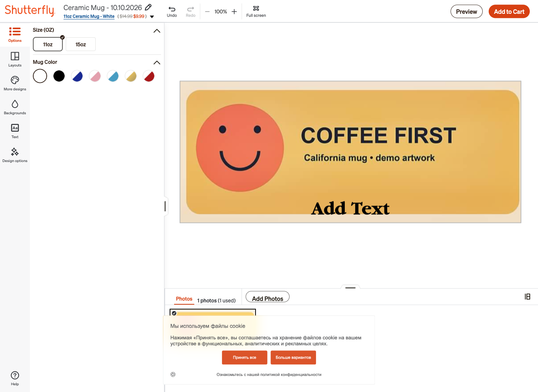Go to Shutterfly home logo
Screen dimensions: 538x392
click(30, 10)
